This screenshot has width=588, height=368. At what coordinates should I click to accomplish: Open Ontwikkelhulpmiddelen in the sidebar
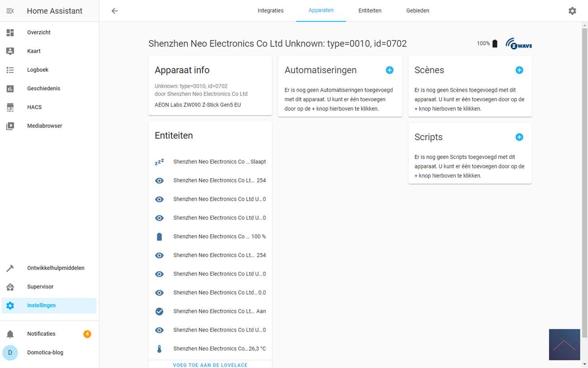pos(49,268)
